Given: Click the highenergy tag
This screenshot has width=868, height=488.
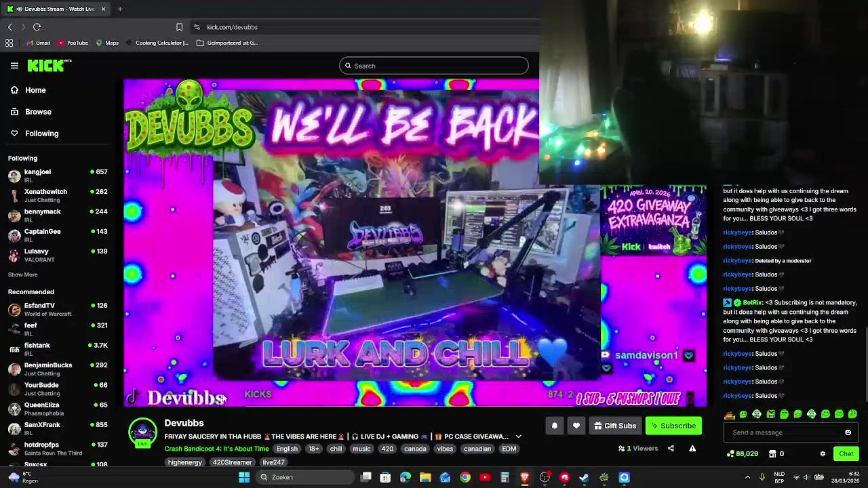Looking at the screenshot, I should [x=185, y=462].
